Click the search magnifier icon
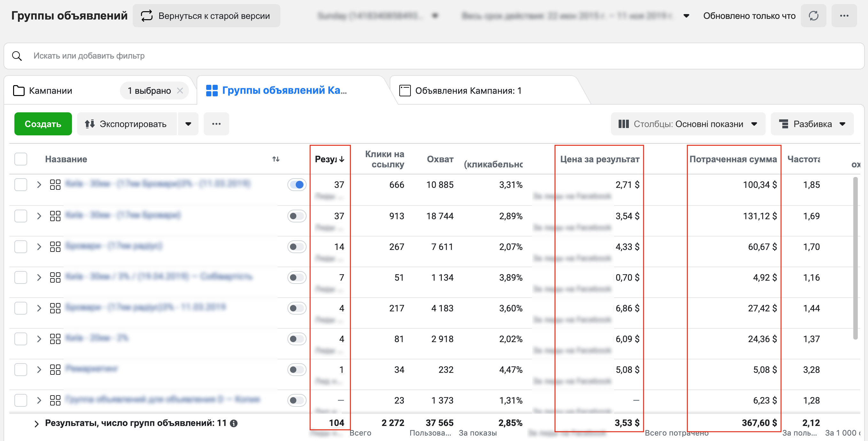The height and width of the screenshot is (441, 868). click(x=17, y=56)
